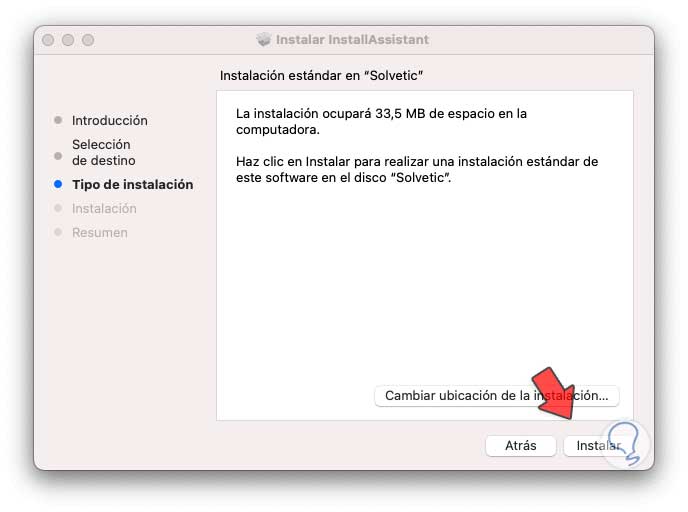Click the blue bullet beside Tipo de instalación
The image size is (688, 512).
(58, 184)
